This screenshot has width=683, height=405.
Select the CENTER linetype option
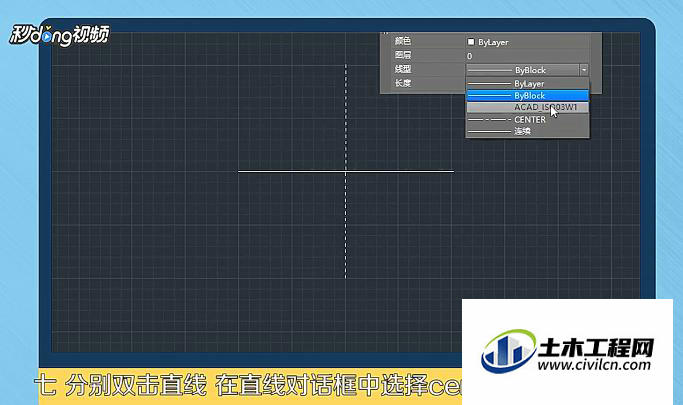click(x=527, y=119)
